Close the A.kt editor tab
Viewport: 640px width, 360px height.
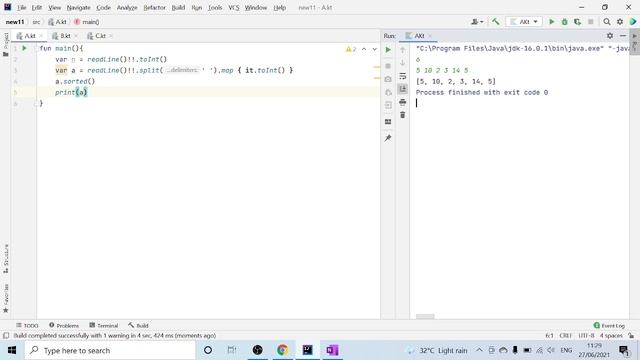41,36
